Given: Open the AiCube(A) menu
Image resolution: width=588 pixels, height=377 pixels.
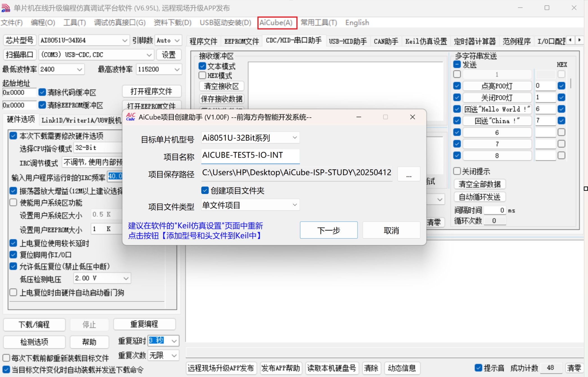Looking at the screenshot, I should 276,23.
